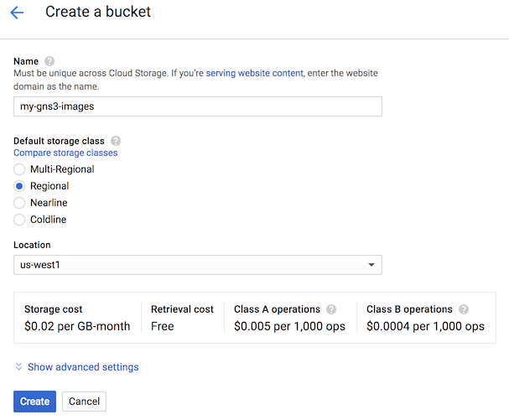Choose the Nearline storage class
Viewport: 509px width, 420px height.
(x=20, y=203)
